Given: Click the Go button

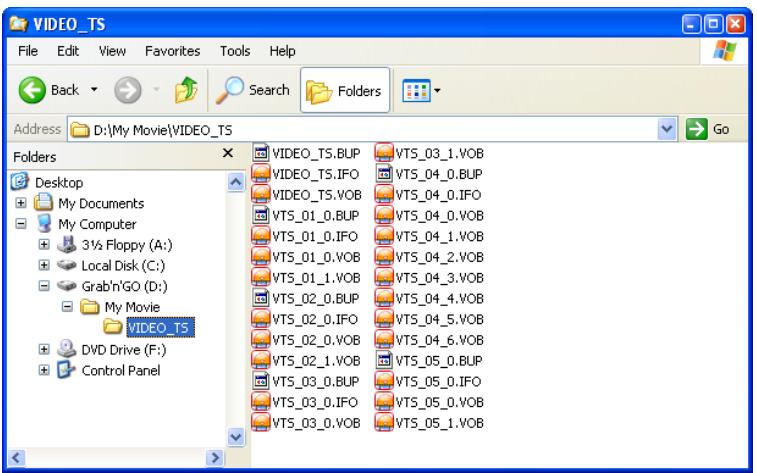Looking at the screenshot, I should [x=706, y=130].
